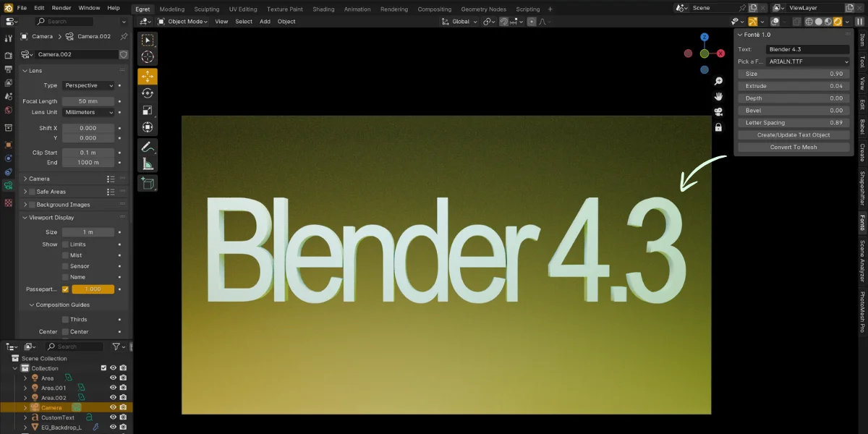Activate the Measure tool

pos(148,166)
